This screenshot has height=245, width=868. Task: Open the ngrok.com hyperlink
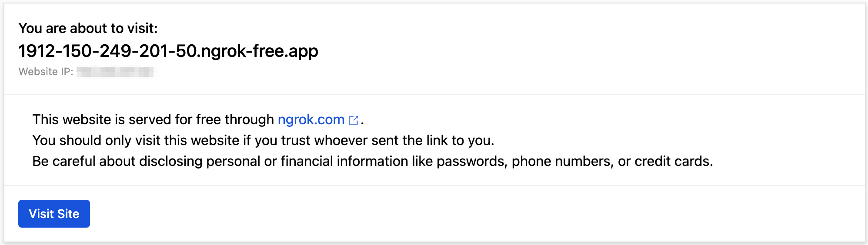311,119
